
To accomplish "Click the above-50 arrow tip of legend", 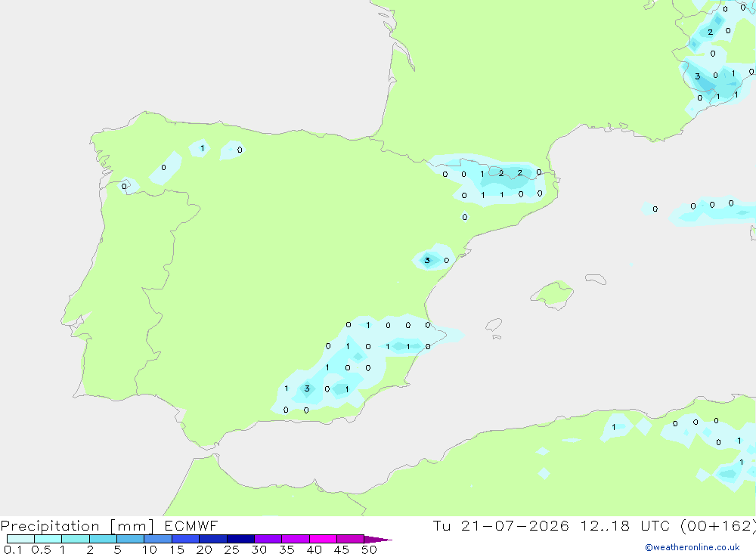I will point(378,539).
